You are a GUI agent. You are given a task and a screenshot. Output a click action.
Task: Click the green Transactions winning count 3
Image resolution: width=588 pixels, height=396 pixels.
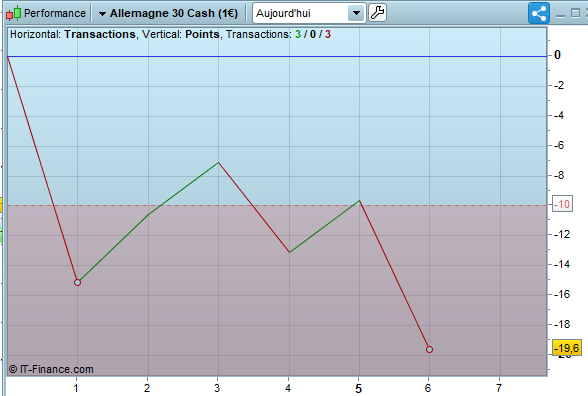298,34
